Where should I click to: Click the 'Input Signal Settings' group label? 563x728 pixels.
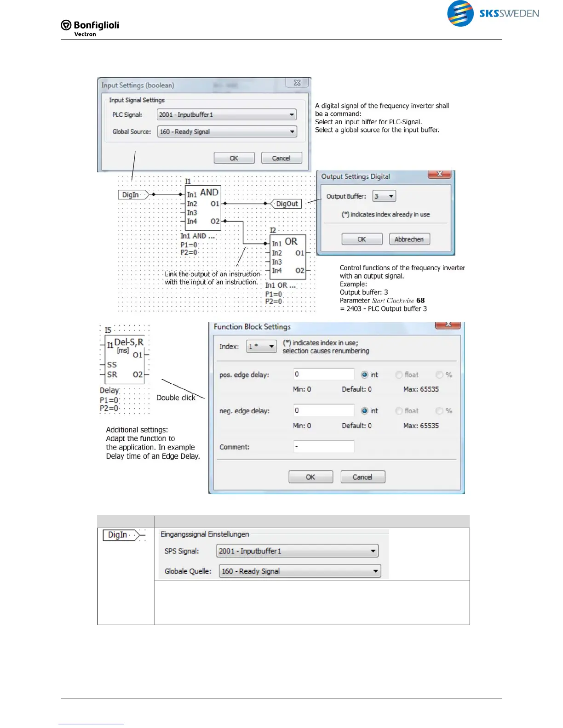[137, 100]
